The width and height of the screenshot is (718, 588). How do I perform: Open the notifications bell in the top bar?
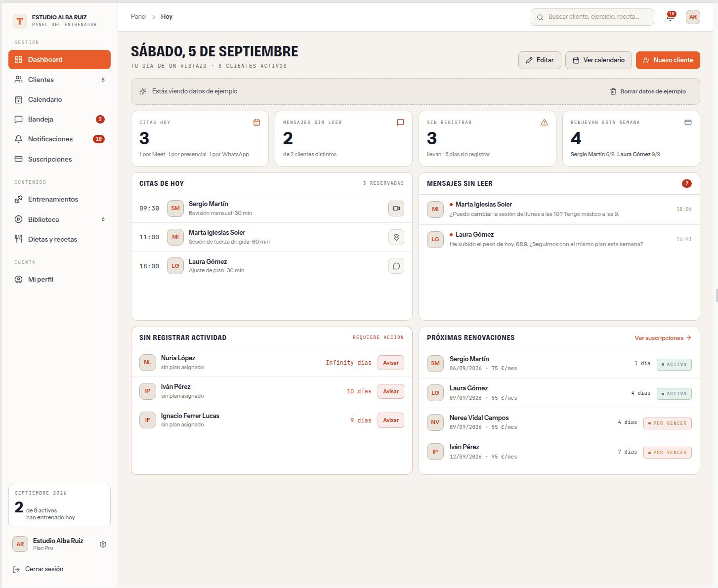click(x=671, y=17)
